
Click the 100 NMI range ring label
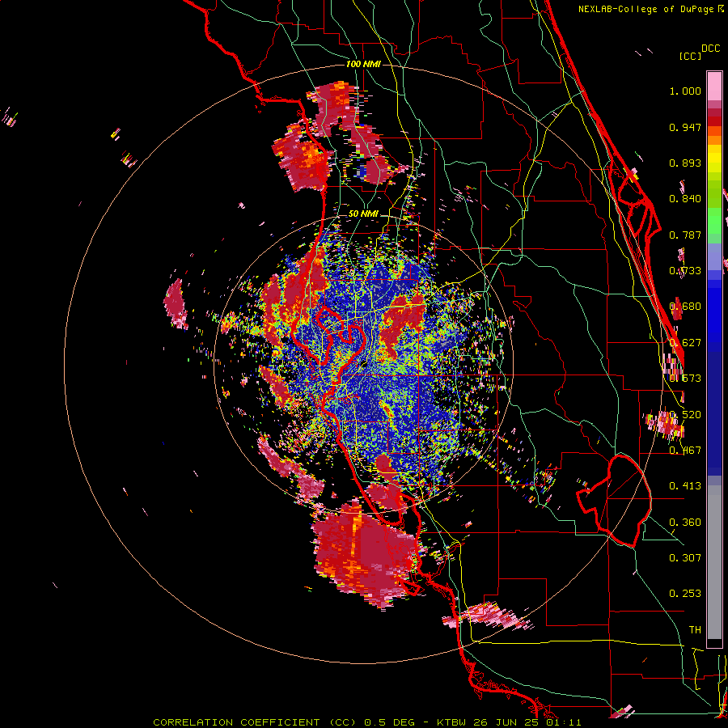pos(363,64)
